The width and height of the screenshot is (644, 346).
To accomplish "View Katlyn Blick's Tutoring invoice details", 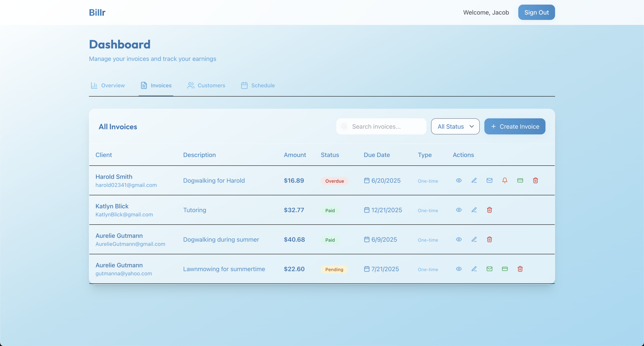I will [x=458, y=210].
